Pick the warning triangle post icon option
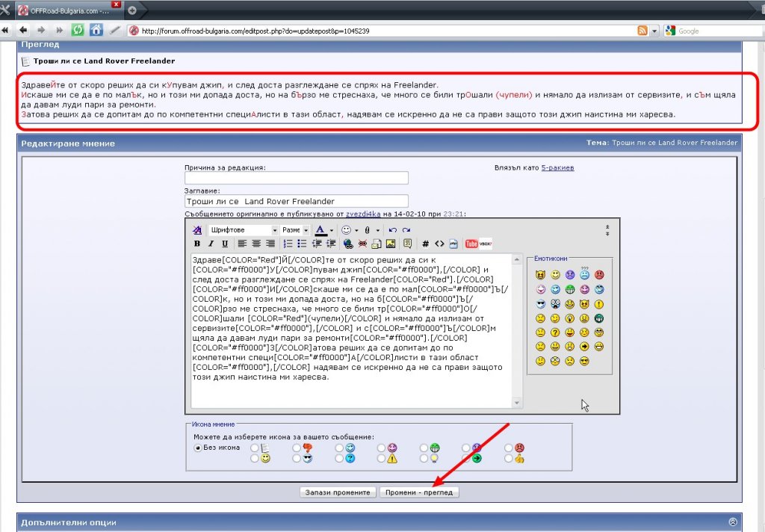765x532 pixels. pos(382,459)
